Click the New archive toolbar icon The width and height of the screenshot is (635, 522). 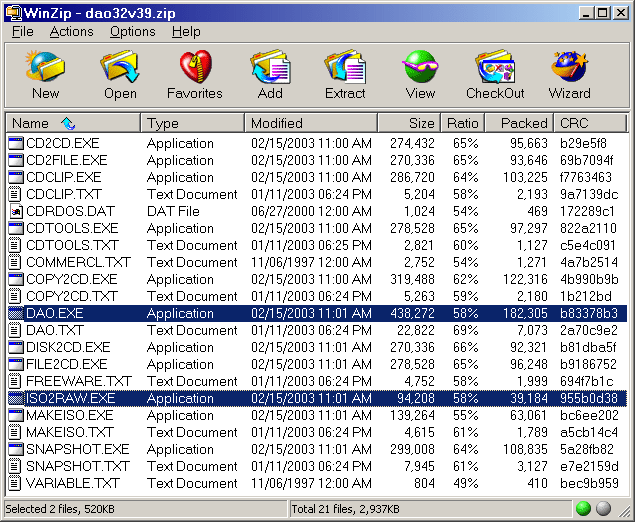point(45,67)
